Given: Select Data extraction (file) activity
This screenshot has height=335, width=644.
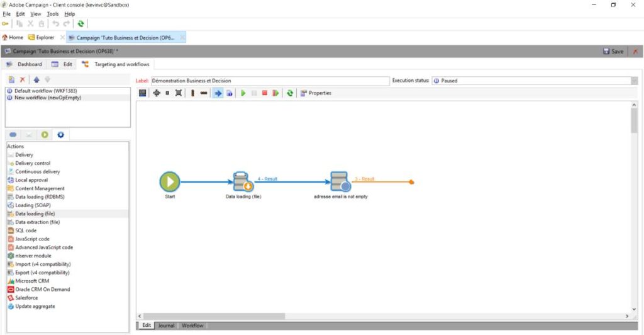Looking at the screenshot, I should click(x=37, y=222).
